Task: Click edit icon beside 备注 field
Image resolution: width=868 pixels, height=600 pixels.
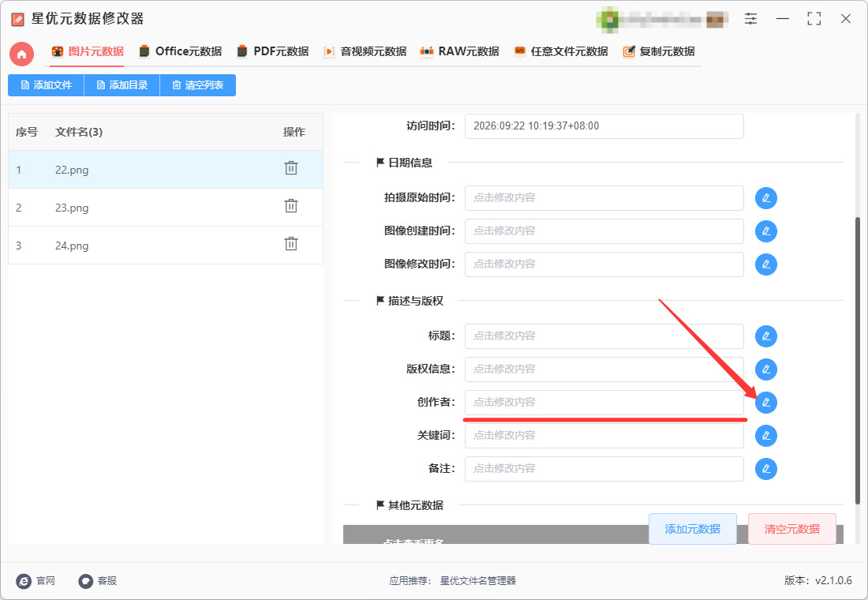Action: (766, 469)
